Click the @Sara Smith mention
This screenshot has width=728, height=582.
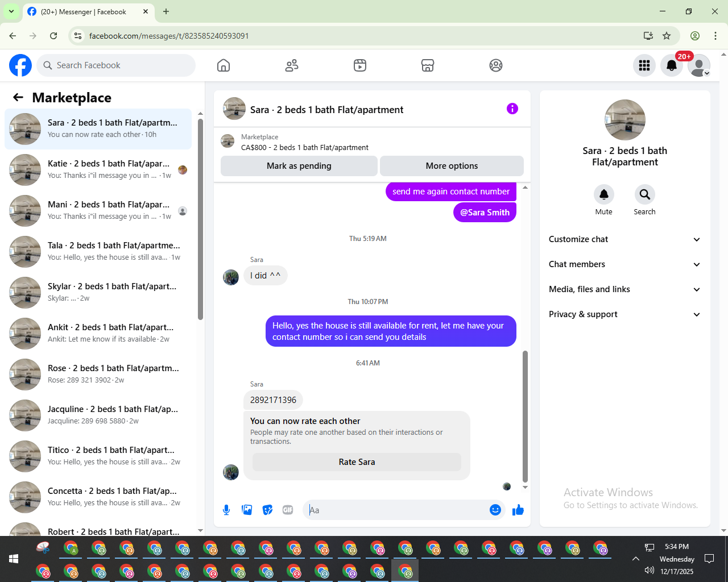click(485, 213)
